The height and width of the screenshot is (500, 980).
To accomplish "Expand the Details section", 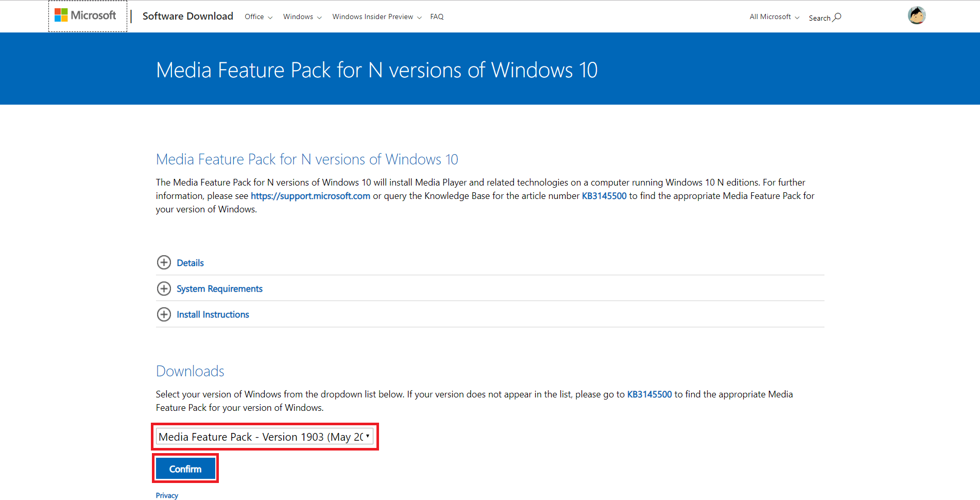I will click(190, 263).
